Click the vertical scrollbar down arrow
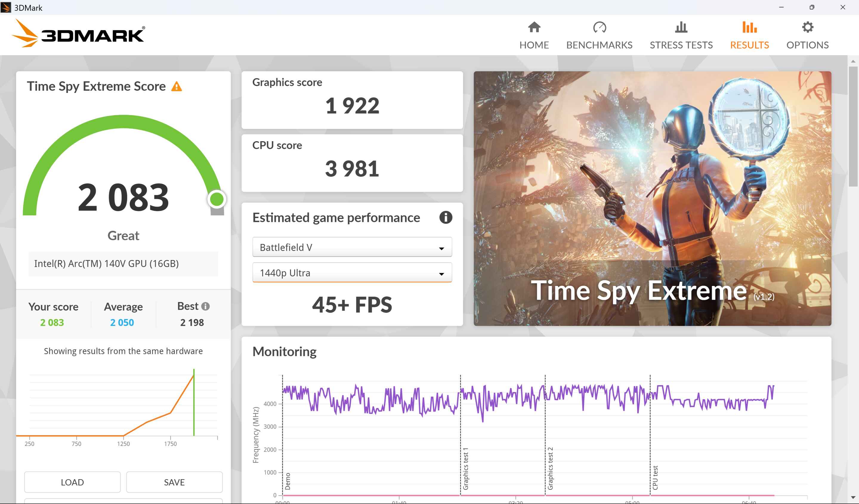The height and width of the screenshot is (504, 859). [x=853, y=497]
